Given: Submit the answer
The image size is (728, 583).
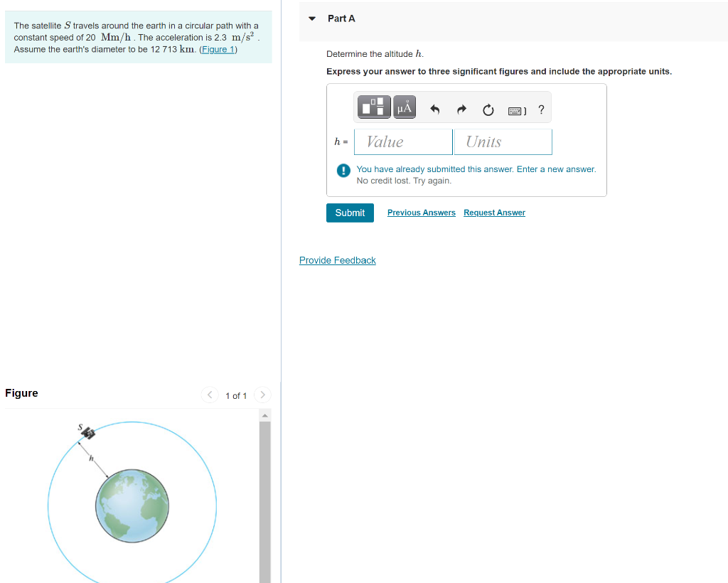Looking at the screenshot, I should [350, 213].
